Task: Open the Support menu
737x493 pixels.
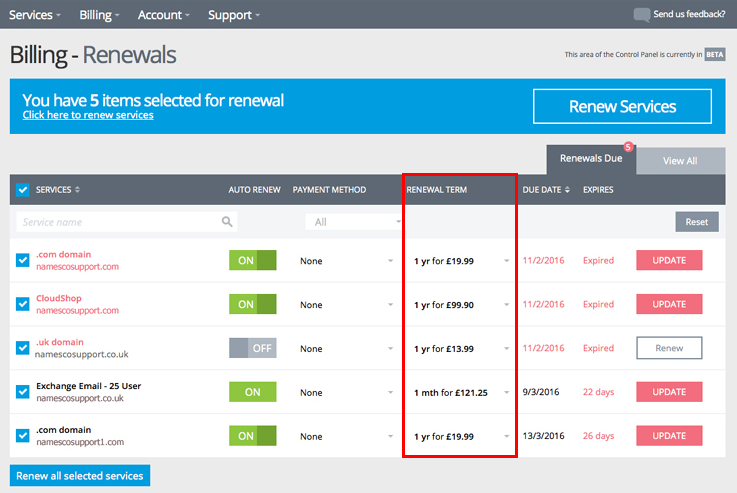Action: (234, 15)
